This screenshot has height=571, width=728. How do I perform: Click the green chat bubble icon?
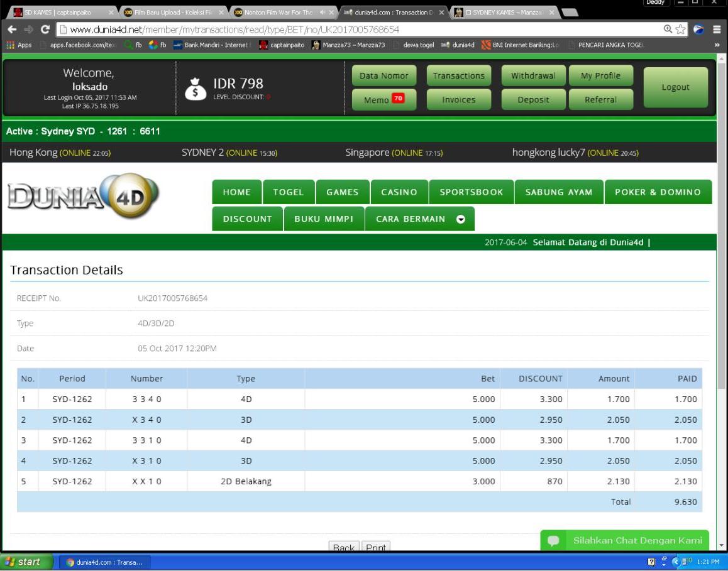(553, 541)
